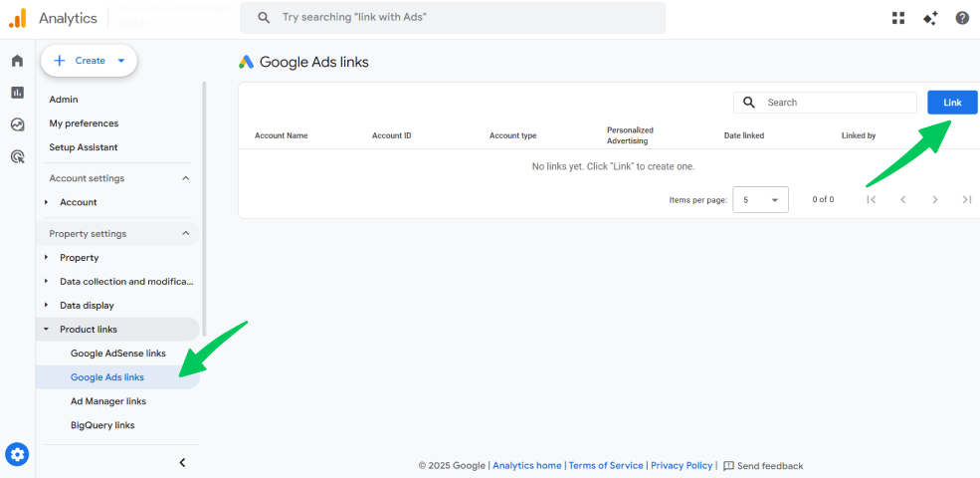Click the magnifier icon in table search box
This screenshot has width=980, height=478.
click(x=749, y=102)
